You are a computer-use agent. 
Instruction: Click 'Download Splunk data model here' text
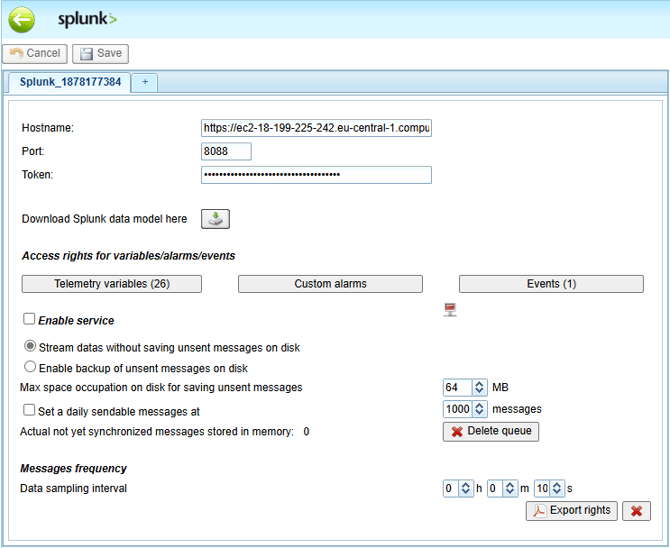coord(104,219)
